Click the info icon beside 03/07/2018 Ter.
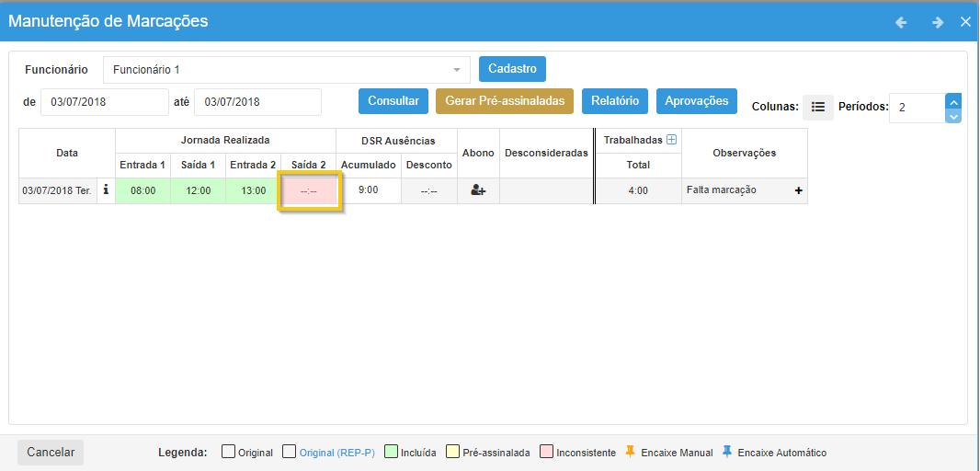 click(105, 190)
